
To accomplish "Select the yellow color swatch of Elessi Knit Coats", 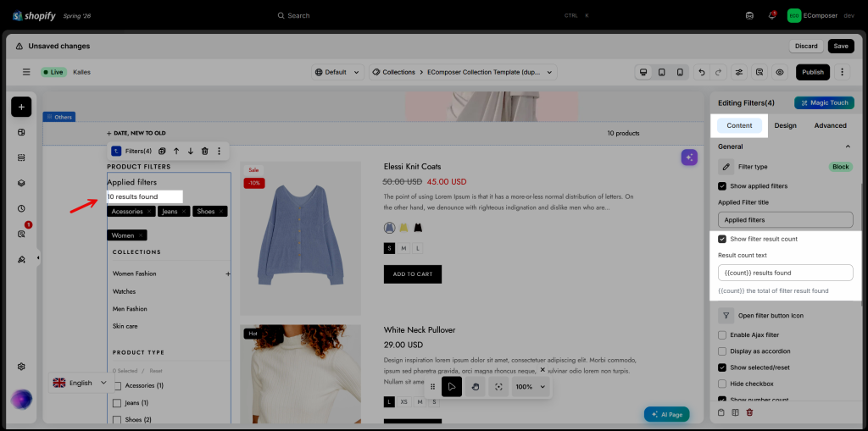I will (403, 228).
